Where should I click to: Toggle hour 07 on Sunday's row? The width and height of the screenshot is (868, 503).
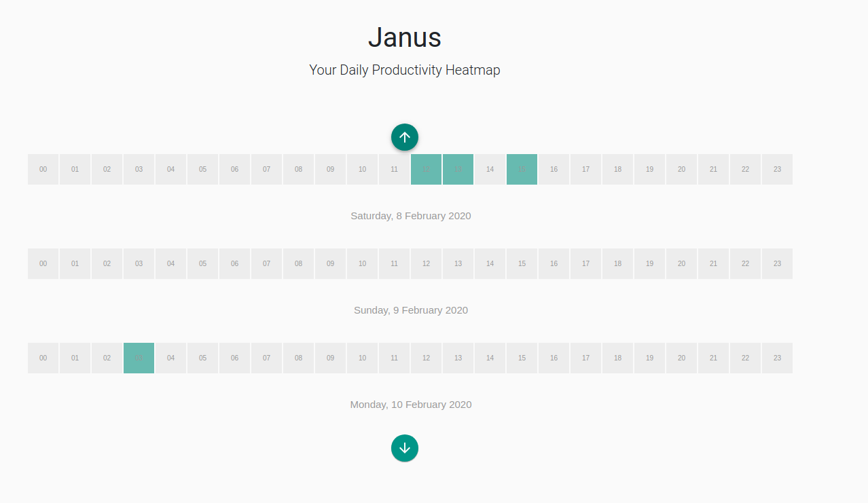coord(266,263)
